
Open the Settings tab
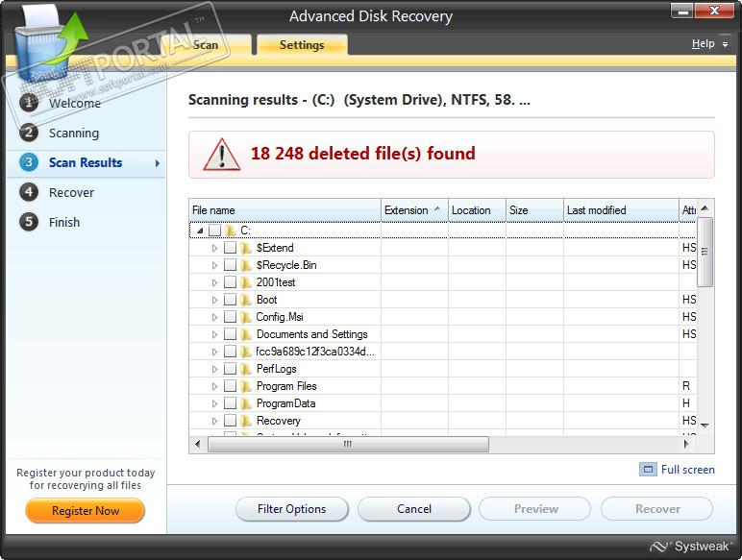click(x=302, y=45)
